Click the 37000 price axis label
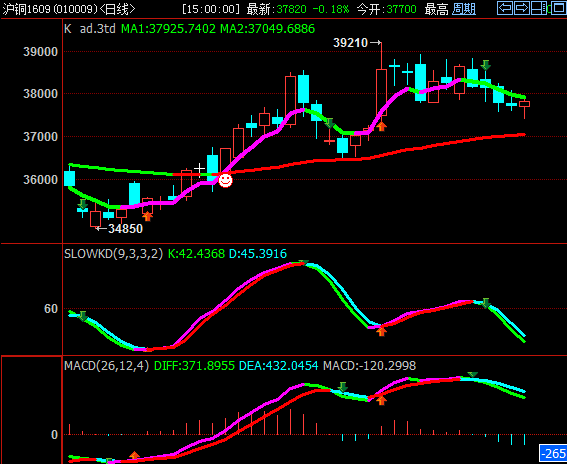This screenshot has height=464, width=567. click(40, 137)
